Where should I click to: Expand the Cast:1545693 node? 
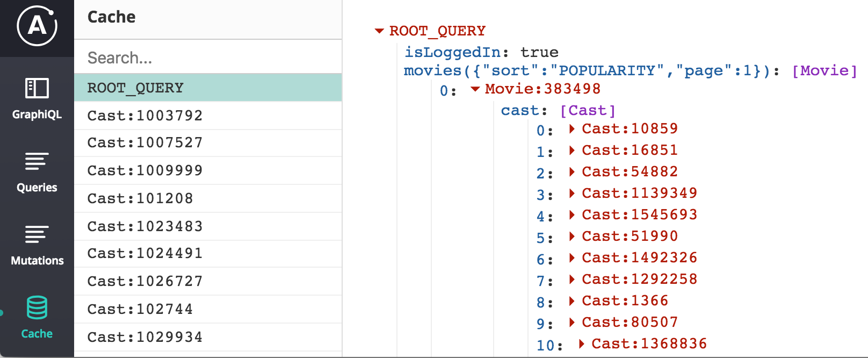tap(572, 215)
